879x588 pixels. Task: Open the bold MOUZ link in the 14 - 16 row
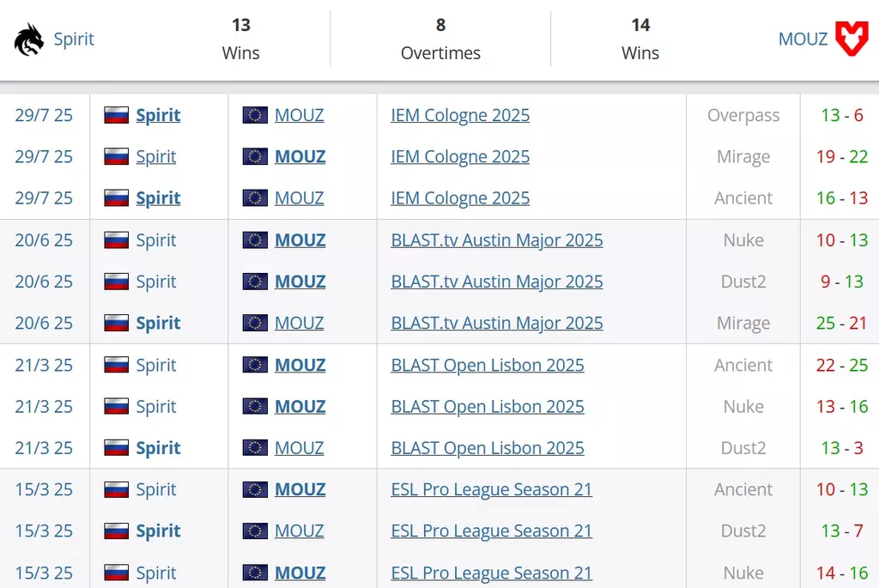(x=300, y=573)
